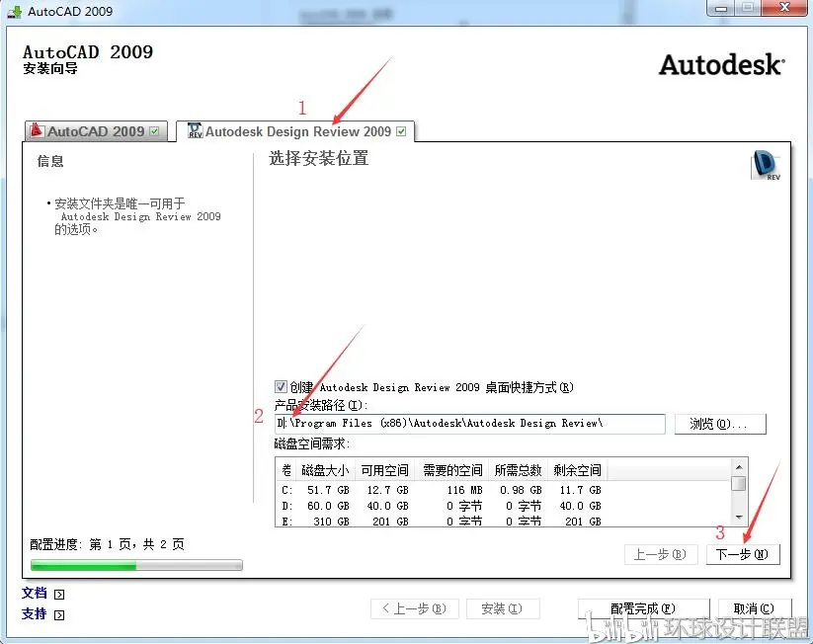Select the Autodesk Design Review 2009 tab
The image size is (813, 644).
coord(295,131)
